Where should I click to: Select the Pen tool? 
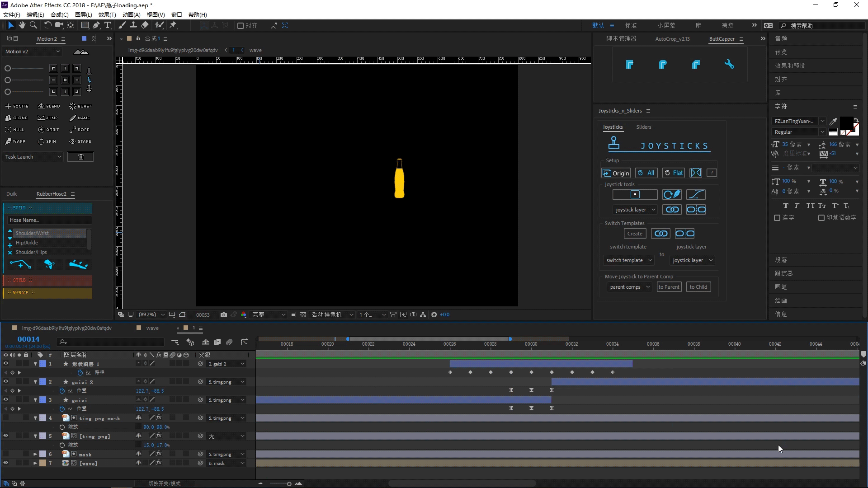(96, 25)
